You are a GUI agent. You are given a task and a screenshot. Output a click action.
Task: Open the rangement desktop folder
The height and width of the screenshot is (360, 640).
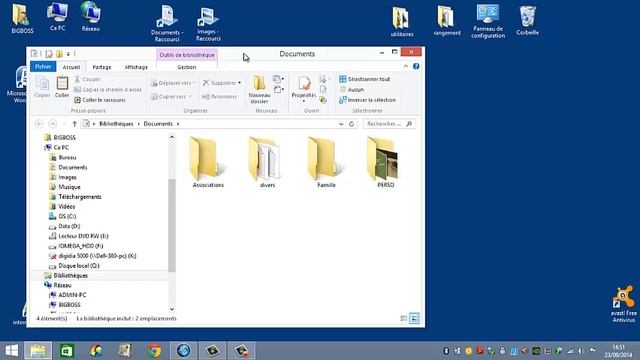click(x=447, y=20)
